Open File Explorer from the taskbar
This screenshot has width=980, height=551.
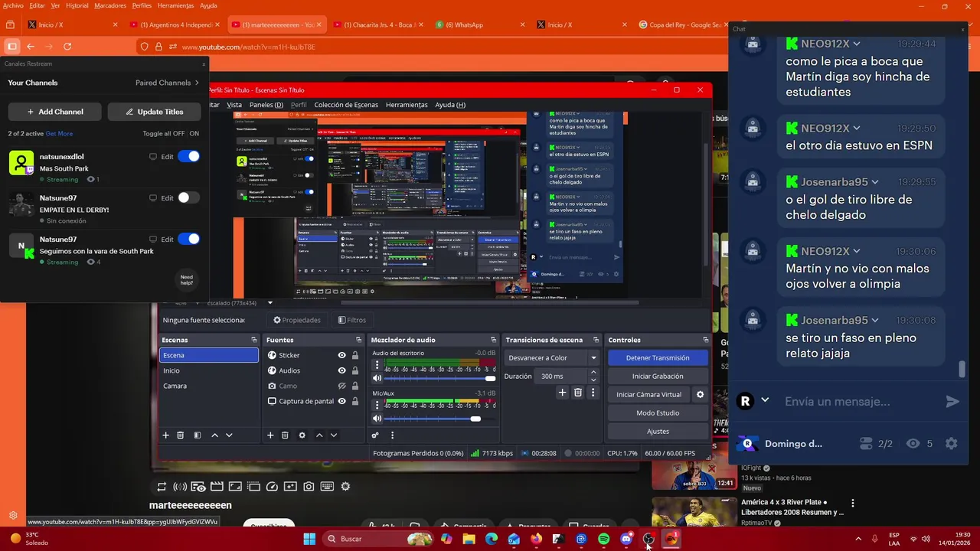[469, 539]
